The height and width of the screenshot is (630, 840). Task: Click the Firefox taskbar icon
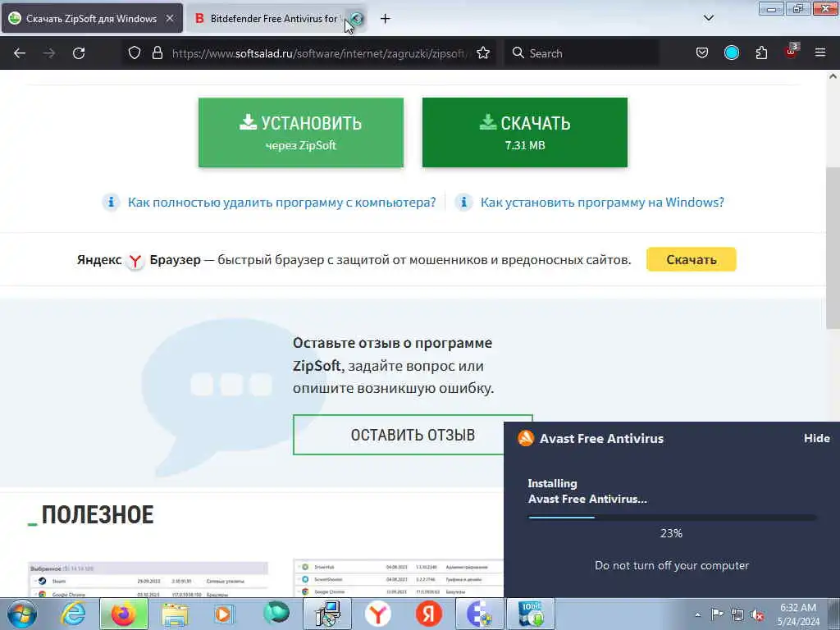[x=124, y=614]
